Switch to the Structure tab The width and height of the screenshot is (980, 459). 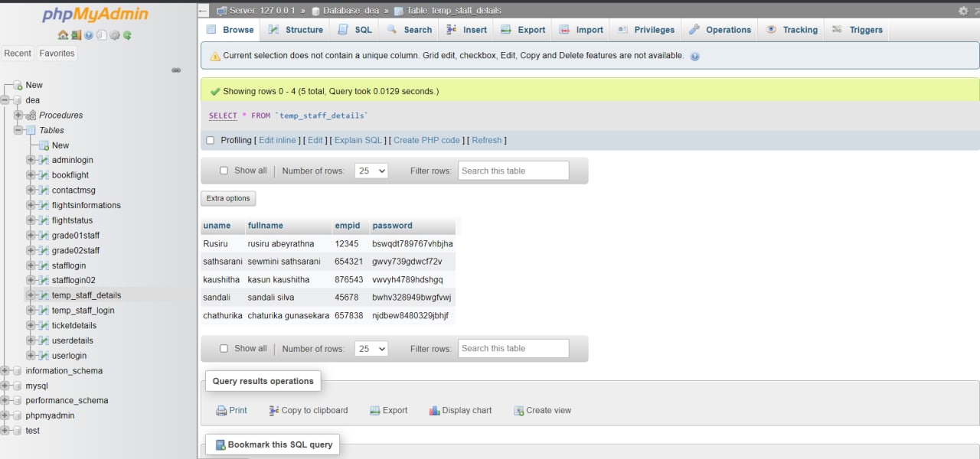point(296,30)
